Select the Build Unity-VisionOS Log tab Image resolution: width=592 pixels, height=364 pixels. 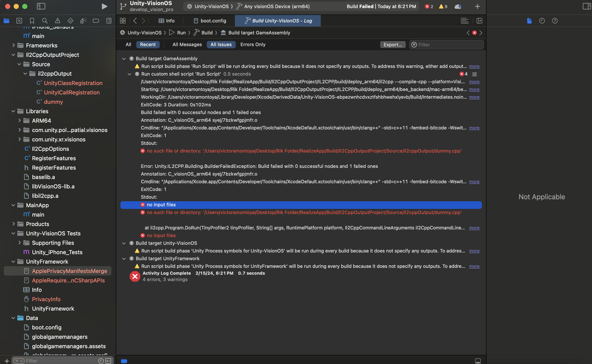click(x=278, y=21)
